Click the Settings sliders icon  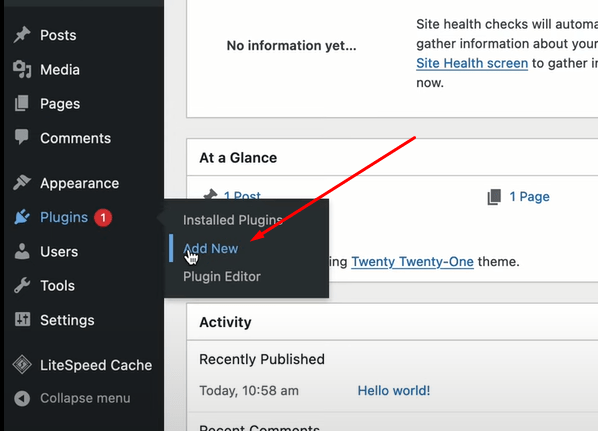point(22,319)
